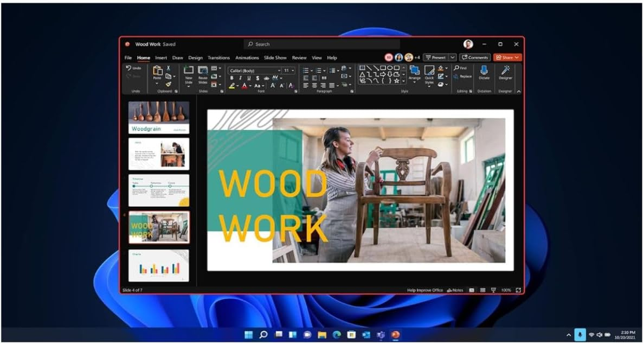Screen dimensions: 644x344
Task: Open the Slide Show menu tab
Action: pos(275,57)
